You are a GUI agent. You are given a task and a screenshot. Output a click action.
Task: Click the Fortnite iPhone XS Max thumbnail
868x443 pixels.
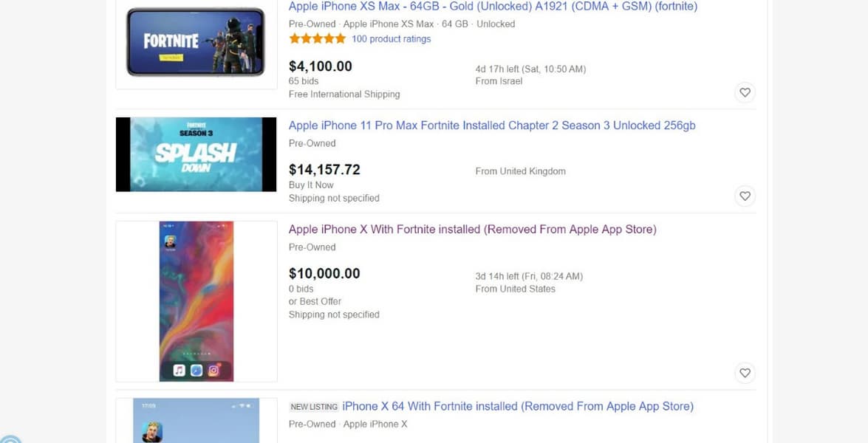pos(196,42)
